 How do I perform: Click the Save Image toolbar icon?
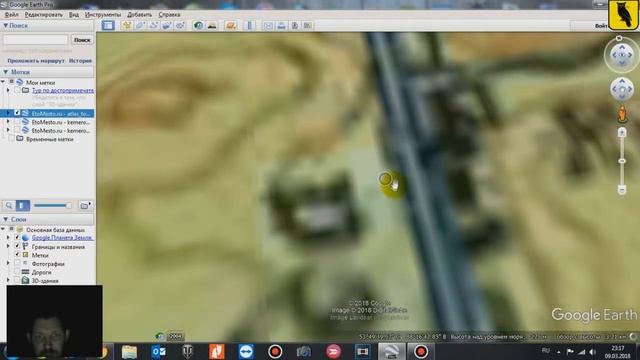pyautogui.click(x=295, y=25)
